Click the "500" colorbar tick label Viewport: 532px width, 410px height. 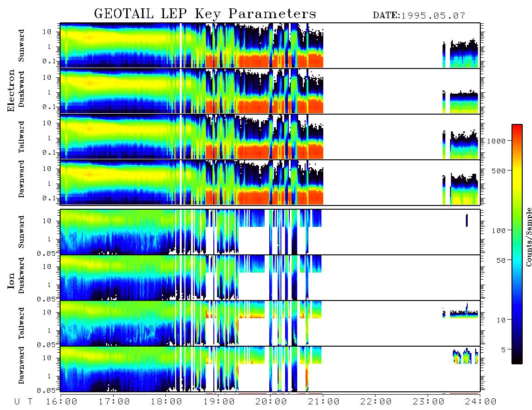(498, 171)
